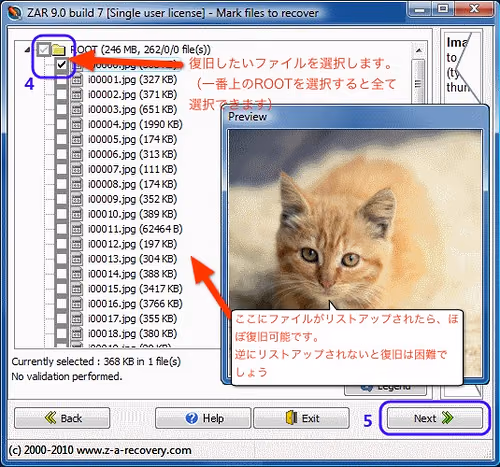Return with the Back button
Screen dimensions: 500x467
tap(62, 418)
